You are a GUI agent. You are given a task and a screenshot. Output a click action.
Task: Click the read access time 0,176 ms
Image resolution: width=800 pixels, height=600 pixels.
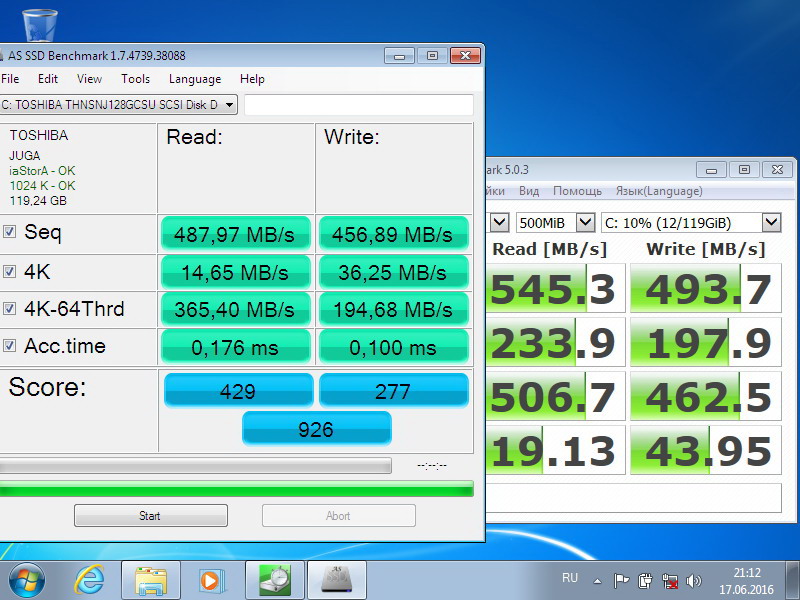235,347
